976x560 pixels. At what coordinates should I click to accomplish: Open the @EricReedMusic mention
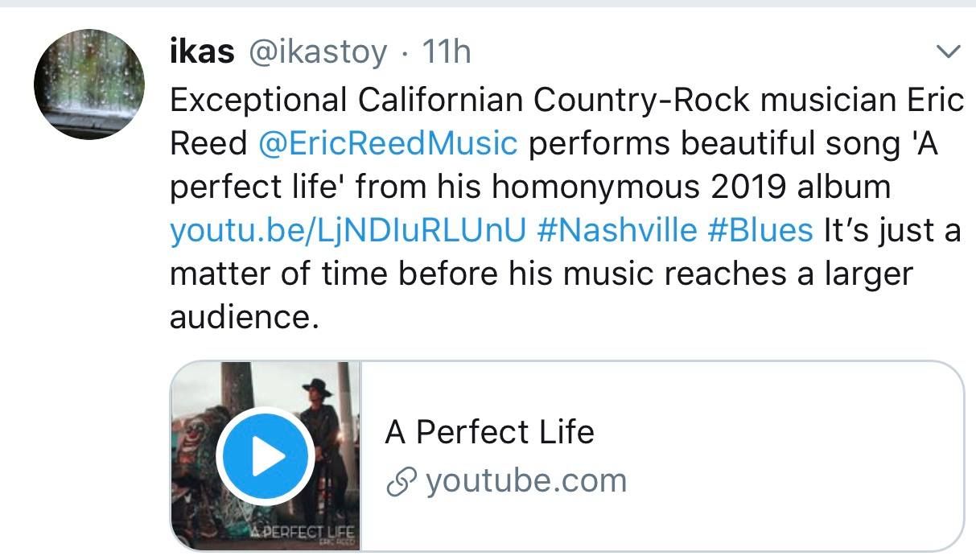tap(388, 144)
